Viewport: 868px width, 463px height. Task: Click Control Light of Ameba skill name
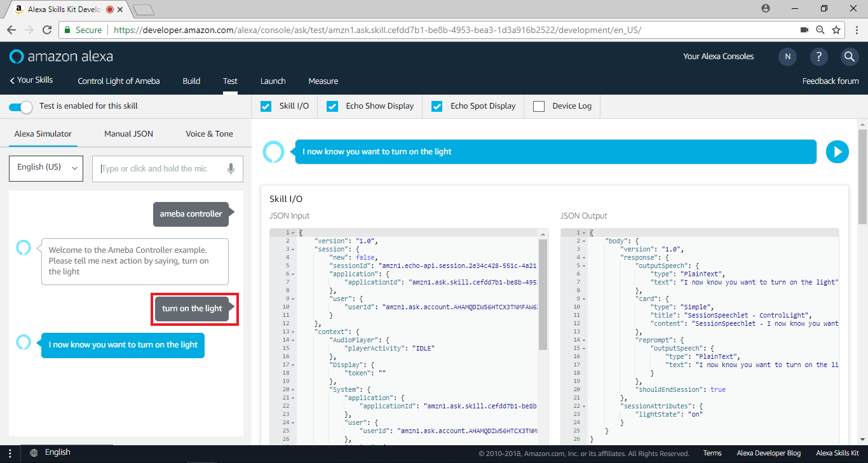pyautogui.click(x=119, y=81)
